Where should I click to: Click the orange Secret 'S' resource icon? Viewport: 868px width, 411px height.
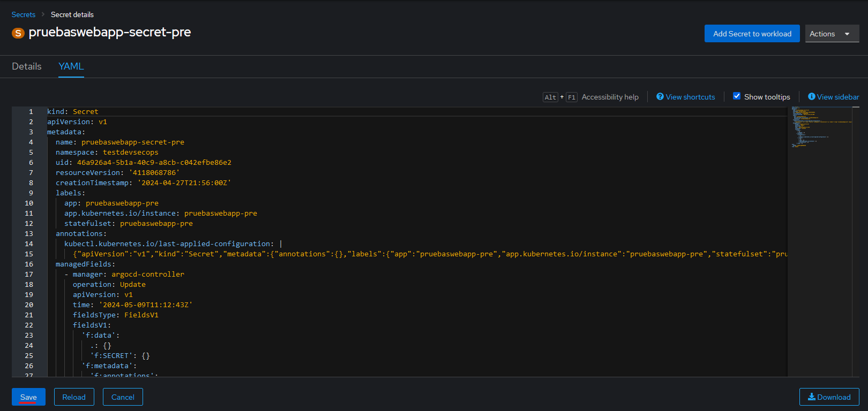point(18,33)
